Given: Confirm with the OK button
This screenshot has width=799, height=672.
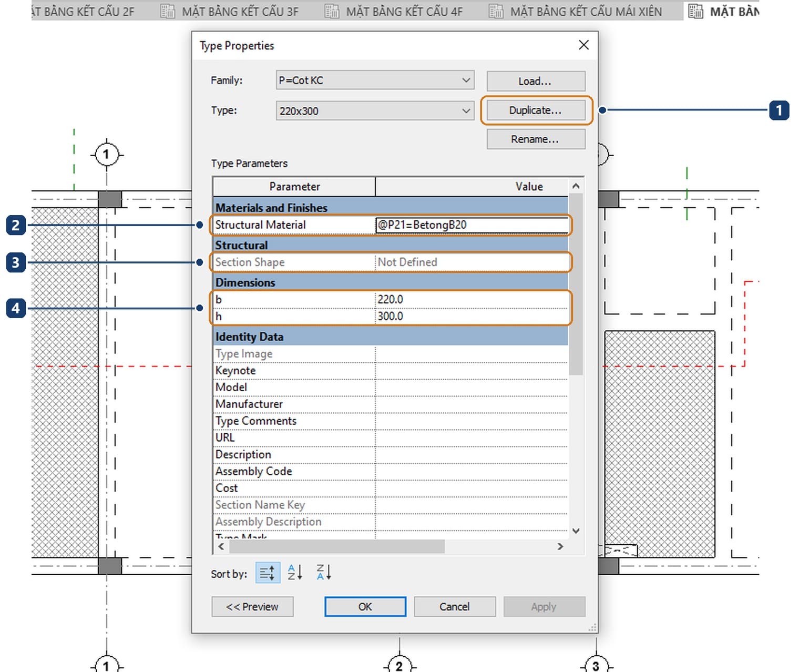Looking at the screenshot, I should click(x=365, y=607).
